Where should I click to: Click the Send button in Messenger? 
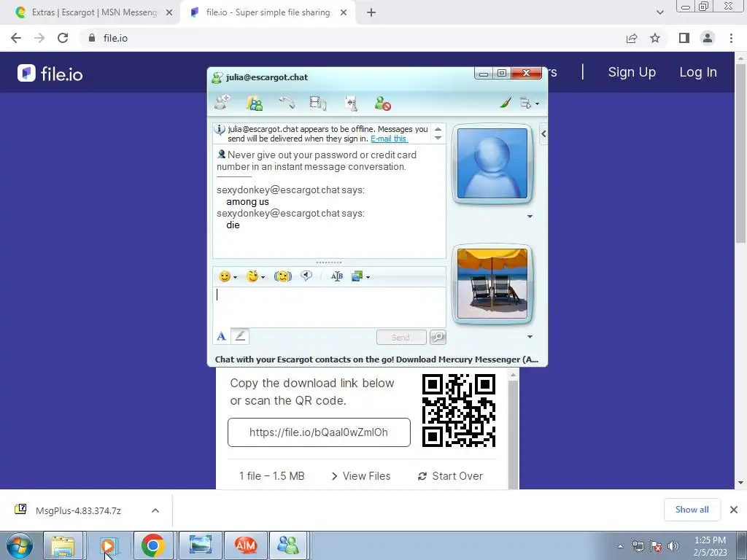pos(400,337)
